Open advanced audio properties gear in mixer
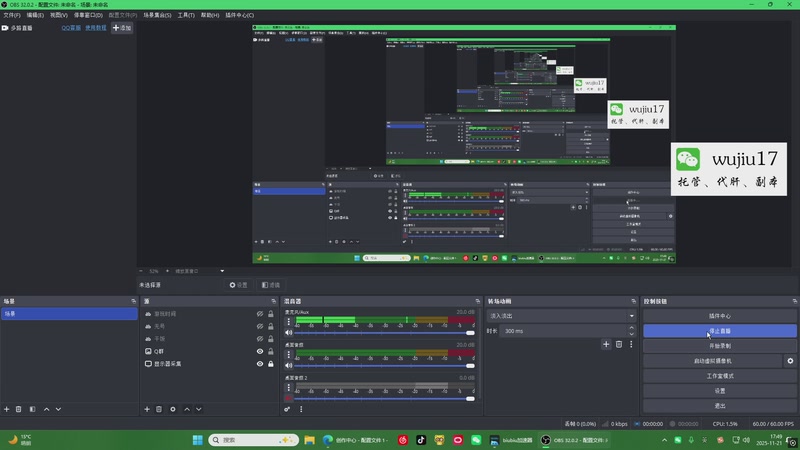This screenshot has width=800, height=450. (x=287, y=409)
